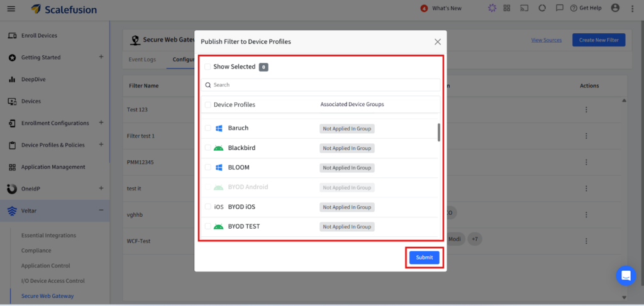The image size is (644, 306).
Task: Open actions menu for PMM12345 row
Action: pyautogui.click(x=587, y=162)
